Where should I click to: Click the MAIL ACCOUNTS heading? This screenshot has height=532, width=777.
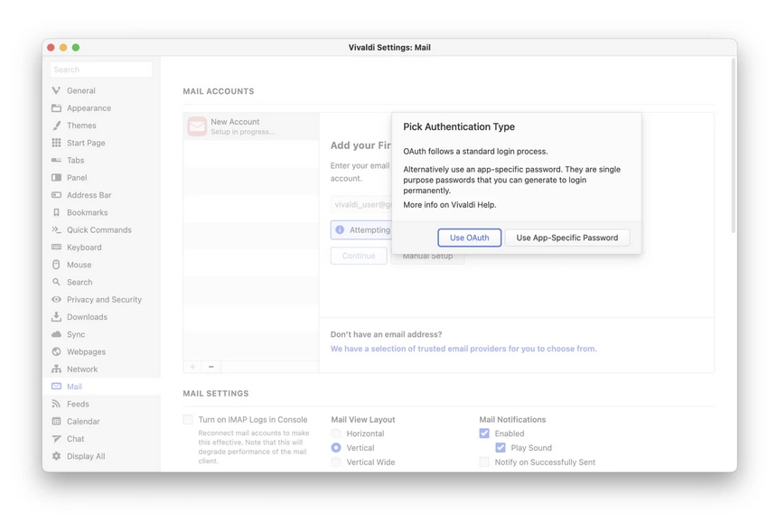tap(219, 91)
